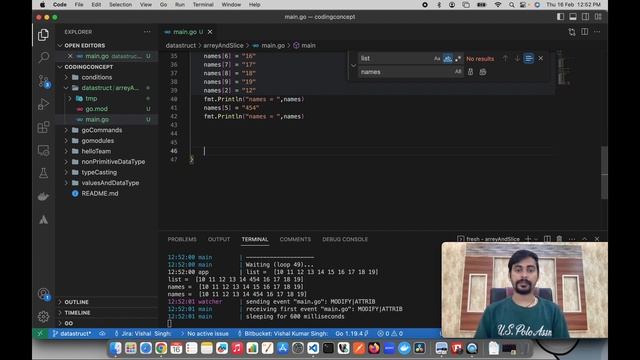Open the Docker whale view
Viewport: 640px width, 360px height.
click(43, 196)
